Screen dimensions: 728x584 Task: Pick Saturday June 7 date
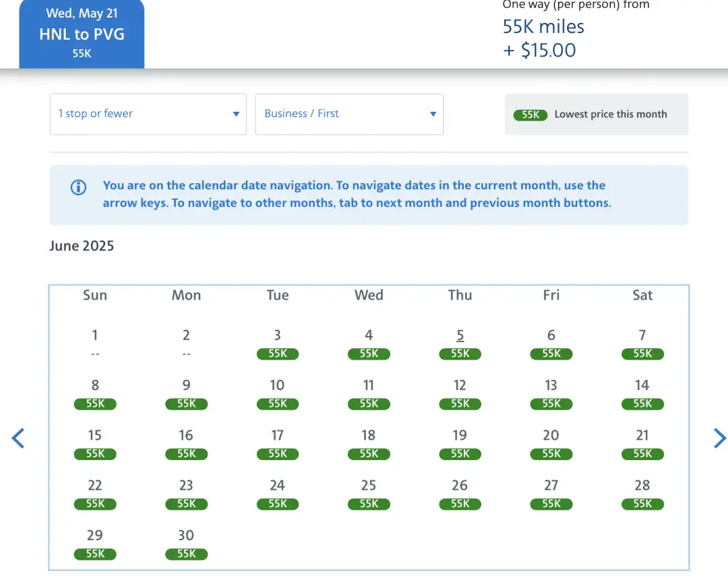coord(642,343)
